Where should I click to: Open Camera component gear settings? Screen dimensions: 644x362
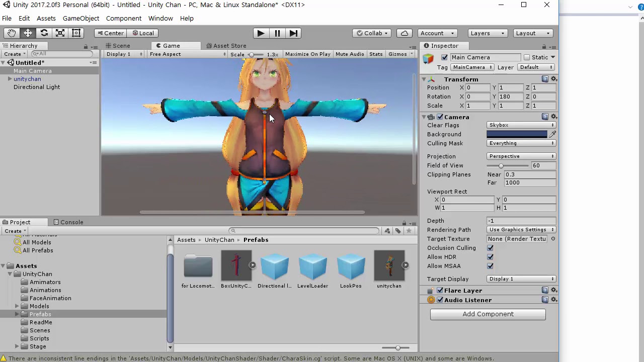[553, 117]
